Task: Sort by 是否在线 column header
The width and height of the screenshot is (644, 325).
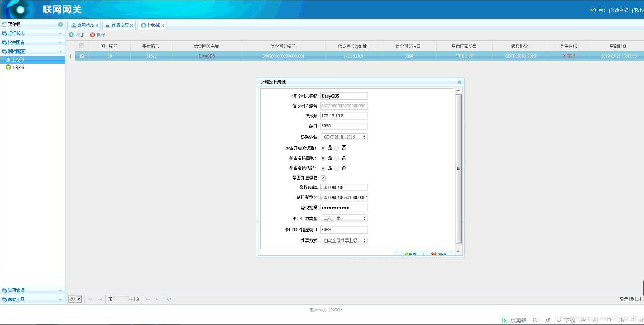Action: 568,46
